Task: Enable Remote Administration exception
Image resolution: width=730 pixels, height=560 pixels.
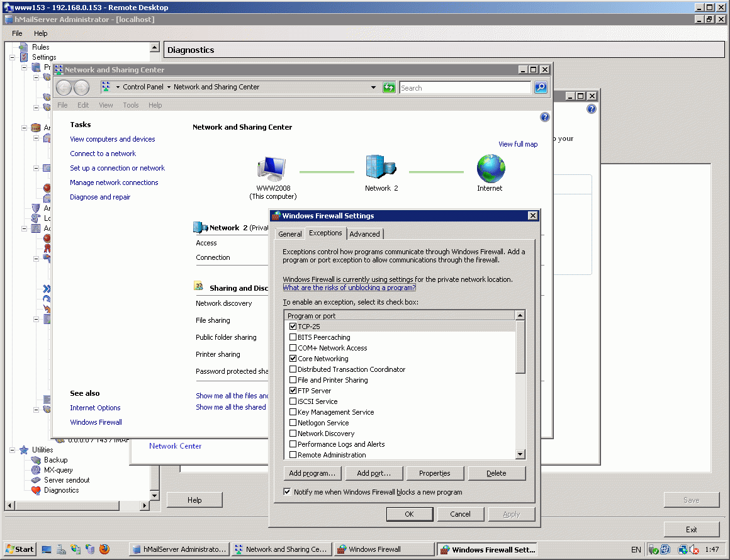Action: click(293, 455)
